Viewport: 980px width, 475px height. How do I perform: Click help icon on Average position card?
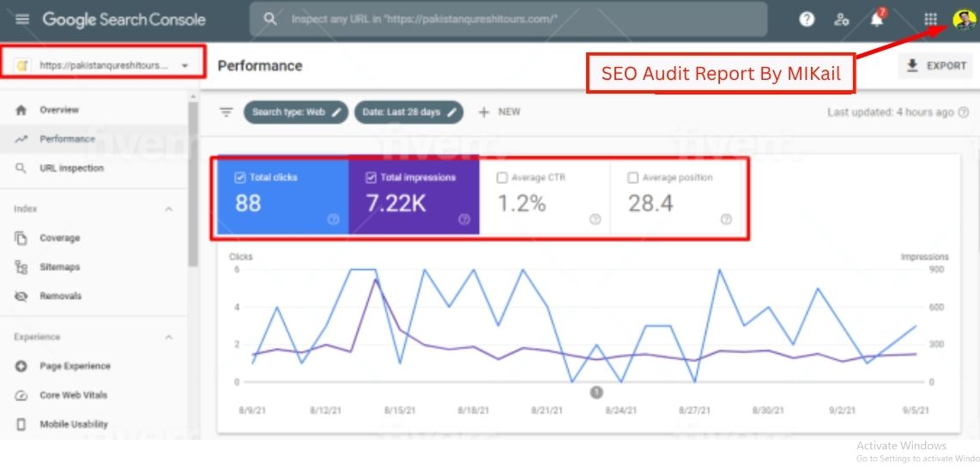[726, 220]
